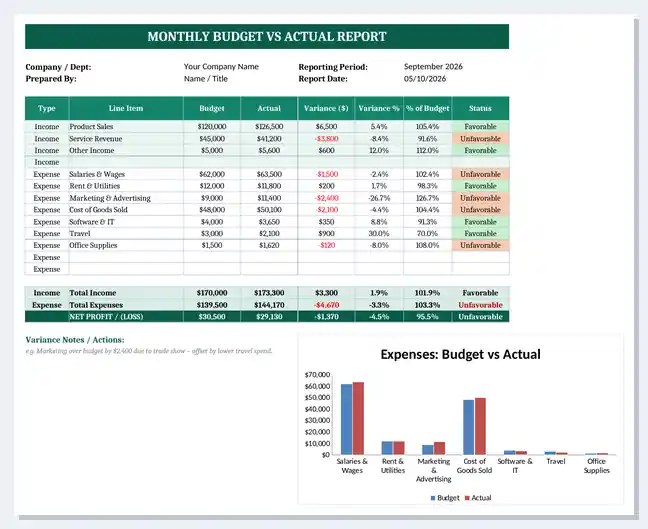This screenshot has width=648, height=529.
Task: Click the red Cost of Goods Sold actual bar
Action: (480, 426)
